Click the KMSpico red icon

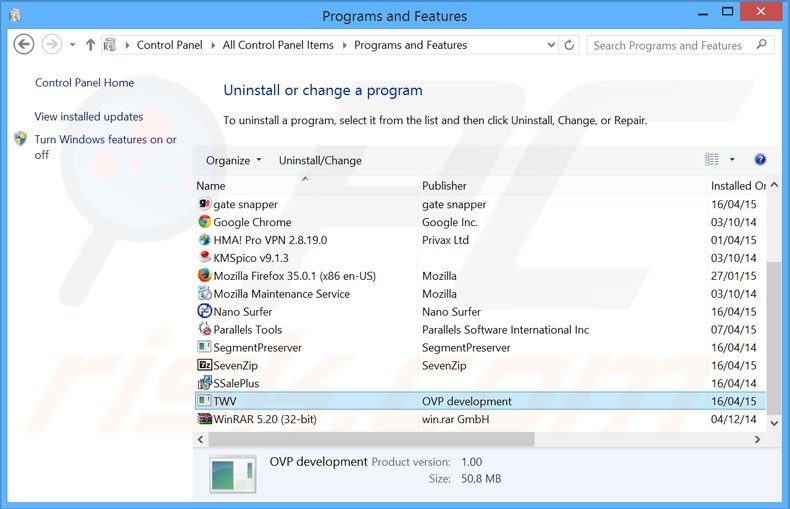[x=204, y=257]
